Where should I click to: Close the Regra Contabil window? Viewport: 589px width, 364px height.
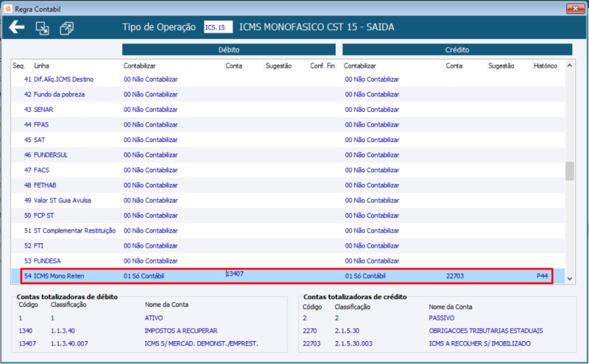(x=575, y=8)
